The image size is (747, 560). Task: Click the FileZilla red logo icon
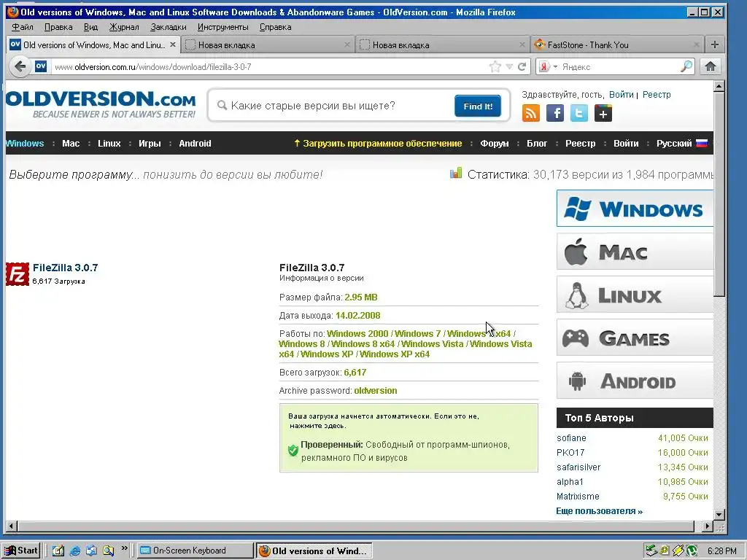[x=18, y=274]
